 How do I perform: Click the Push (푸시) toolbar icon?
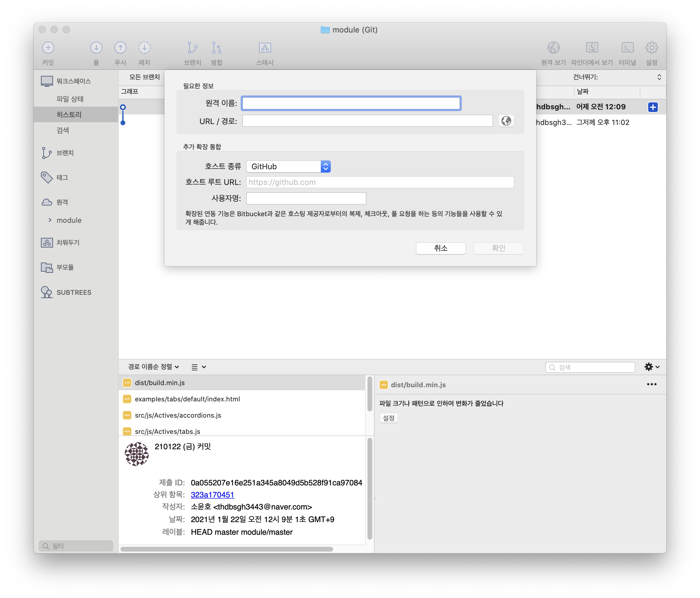120,48
